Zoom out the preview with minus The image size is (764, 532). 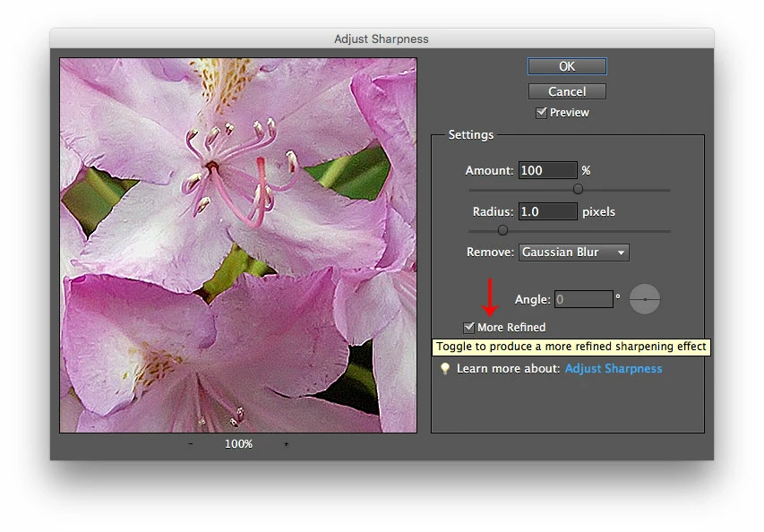[x=191, y=444]
